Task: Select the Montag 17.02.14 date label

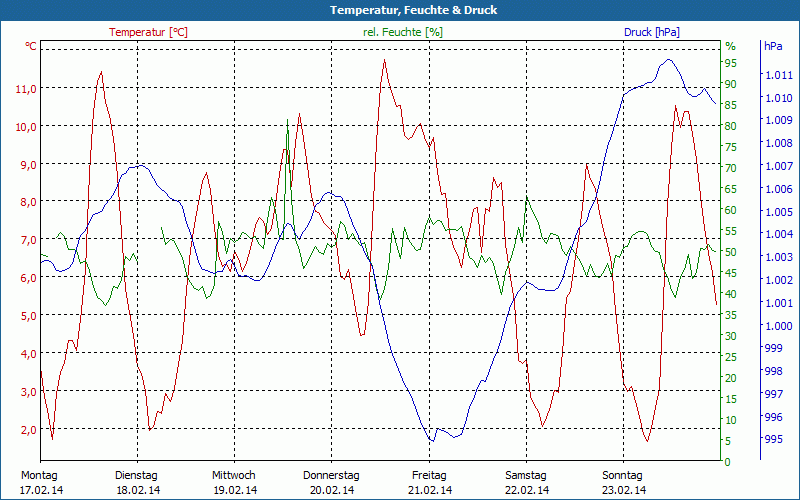Action: pyautogui.click(x=41, y=482)
